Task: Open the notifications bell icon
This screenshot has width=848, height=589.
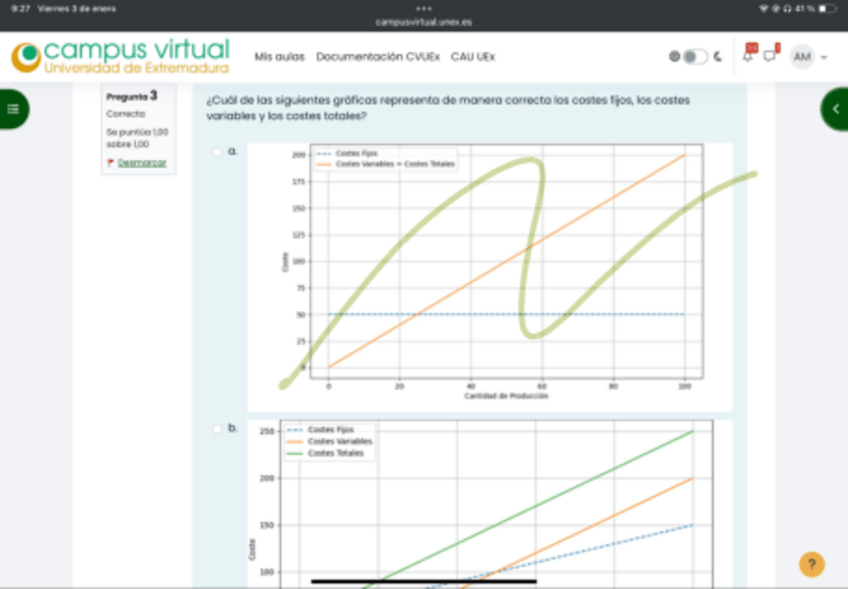Action: click(x=748, y=56)
